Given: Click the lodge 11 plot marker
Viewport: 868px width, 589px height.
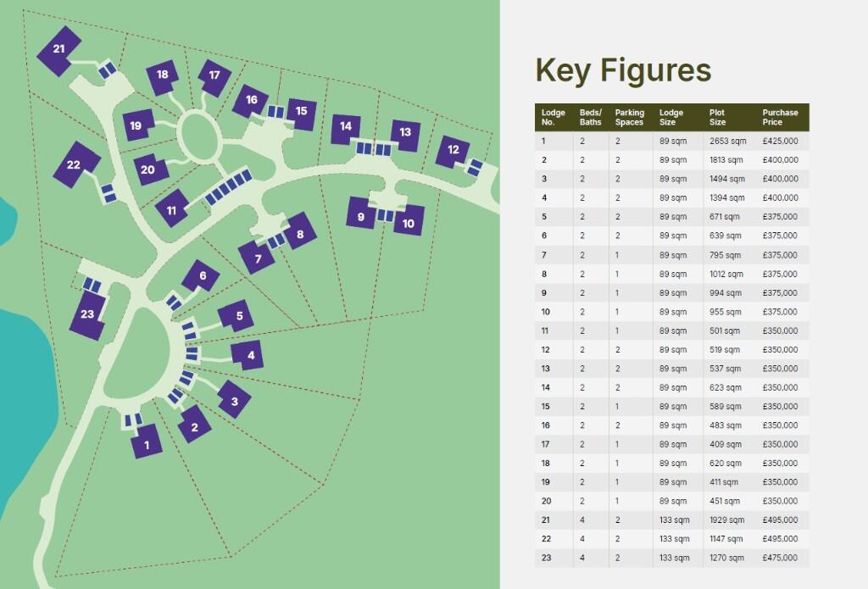Looking at the screenshot, I should (172, 210).
